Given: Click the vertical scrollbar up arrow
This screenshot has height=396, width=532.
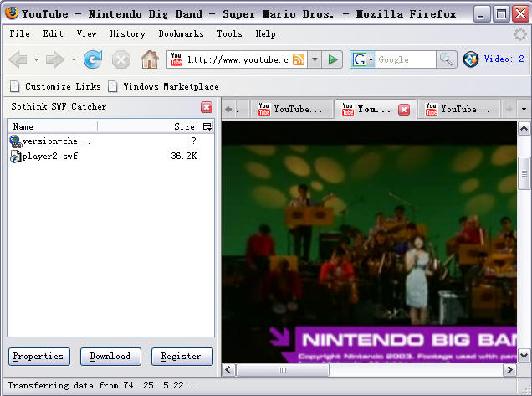Looking at the screenshot, I should (x=524, y=129).
